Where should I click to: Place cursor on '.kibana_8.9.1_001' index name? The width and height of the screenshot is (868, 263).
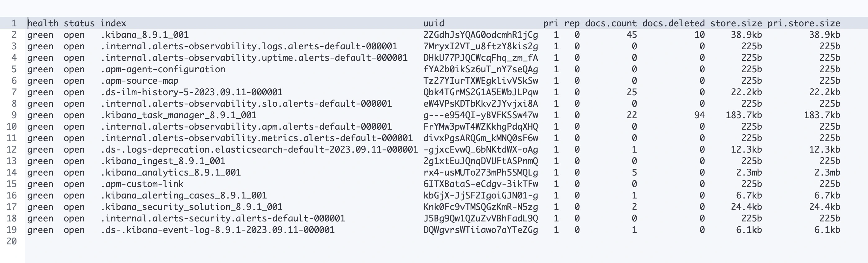[x=145, y=35]
